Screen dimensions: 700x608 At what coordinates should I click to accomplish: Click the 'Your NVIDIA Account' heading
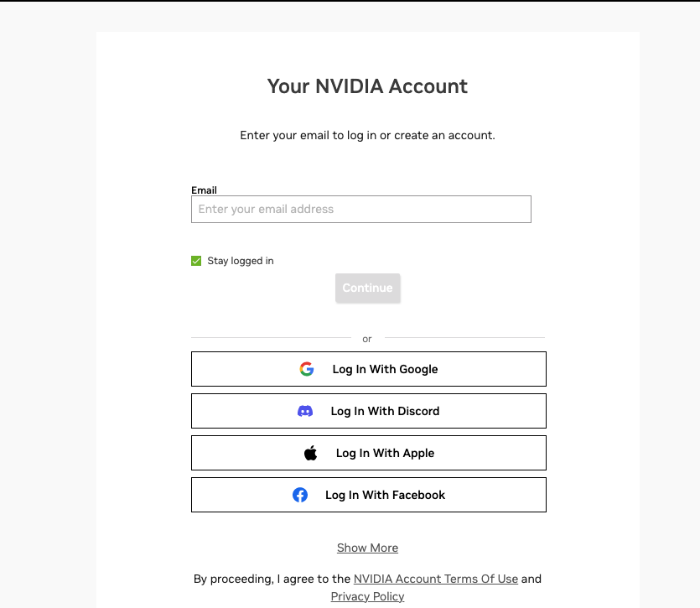point(367,86)
